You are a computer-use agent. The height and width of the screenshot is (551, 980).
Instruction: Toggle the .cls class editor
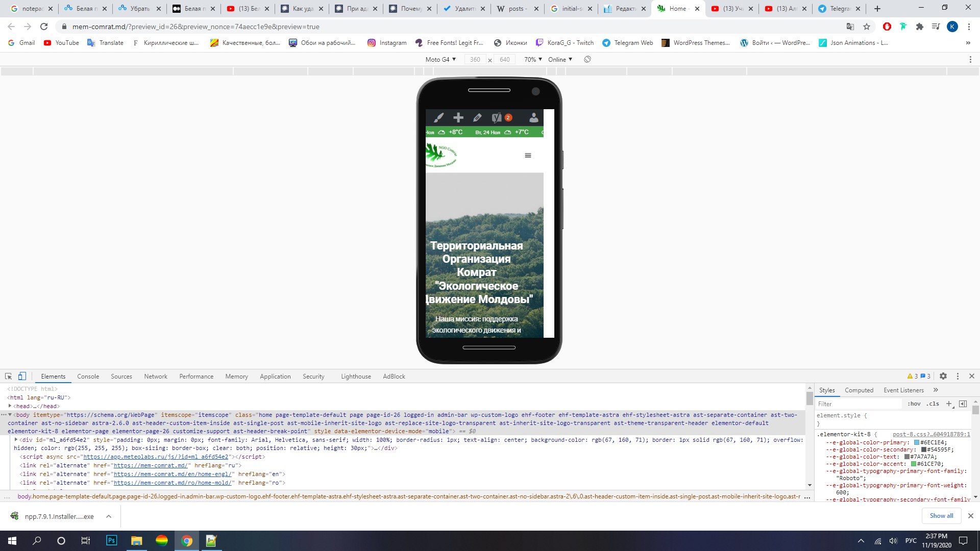point(933,404)
